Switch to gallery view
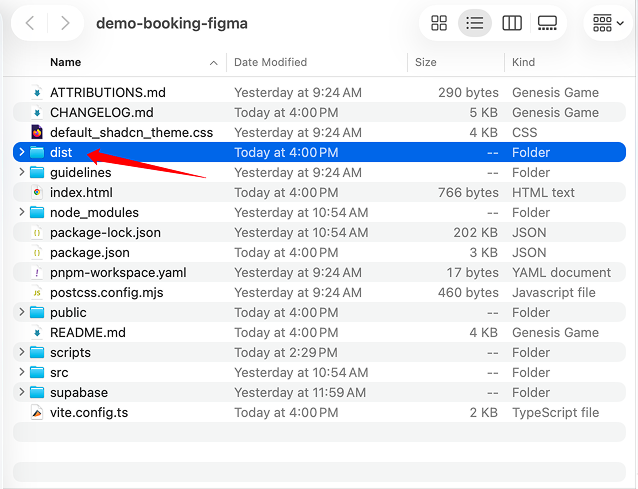638x489 pixels. point(547,23)
